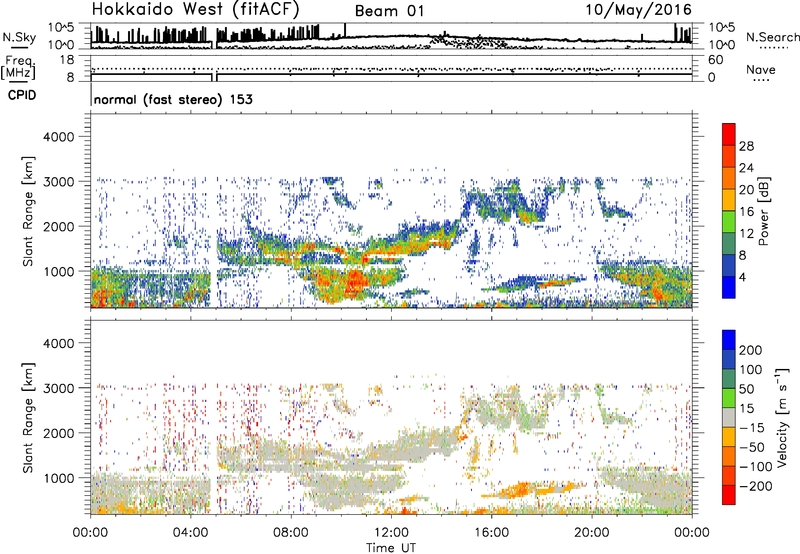
Task: Click the '08:00' time axis label
Action: click(x=291, y=533)
